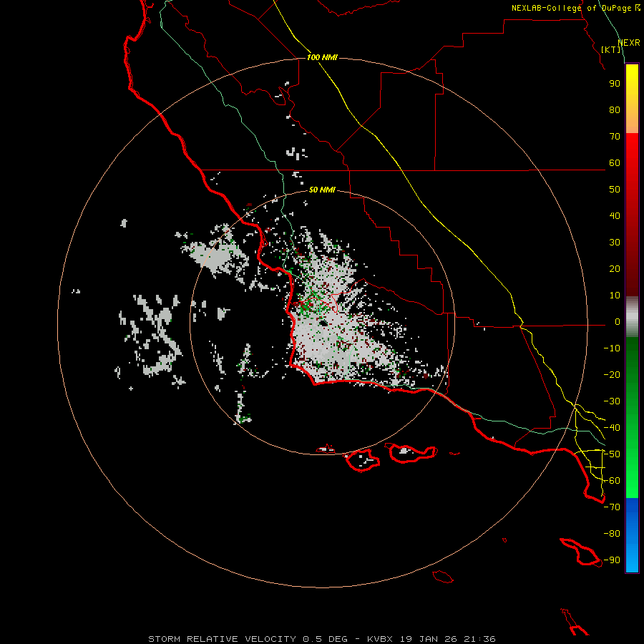
Task: Click the black radar site dot at center
Action: pyautogui.click(x=323, y=323)
